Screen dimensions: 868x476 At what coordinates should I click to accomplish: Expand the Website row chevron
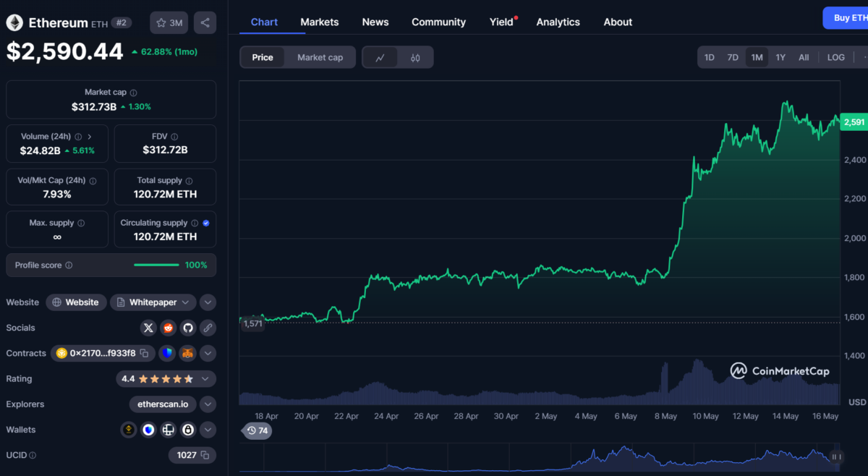click(208, 302)
